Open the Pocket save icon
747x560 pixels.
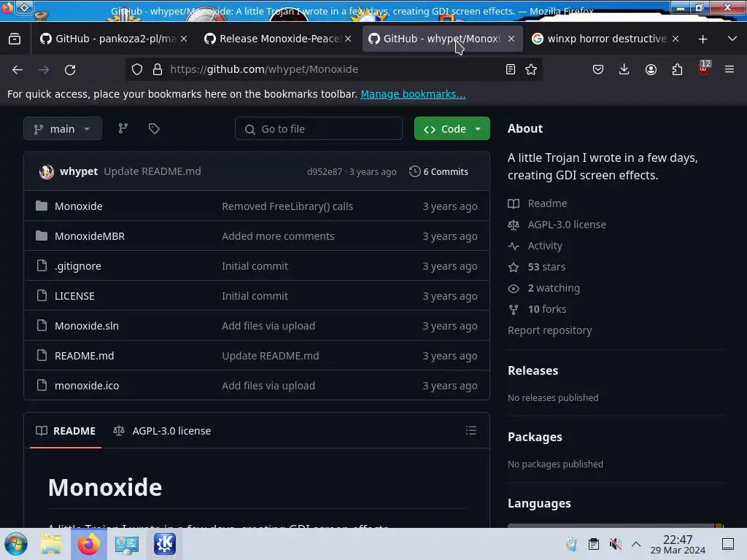598,69
